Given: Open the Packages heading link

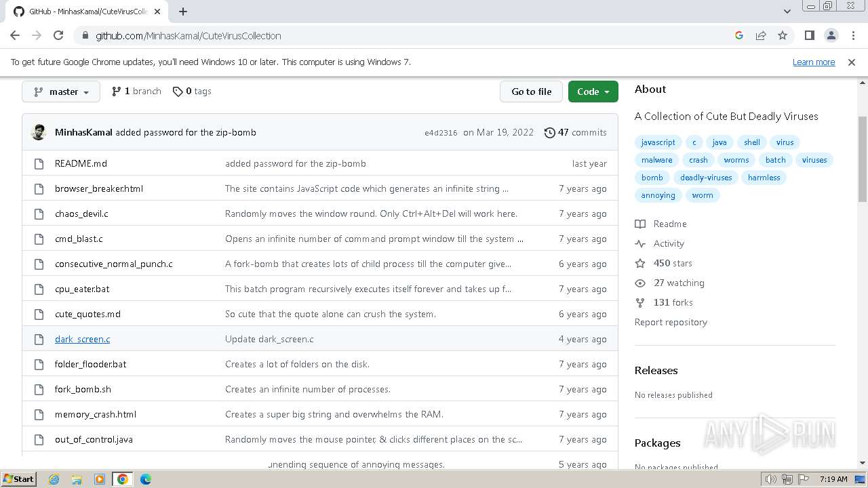Looking at the screenshot, I should pos(657,443).
